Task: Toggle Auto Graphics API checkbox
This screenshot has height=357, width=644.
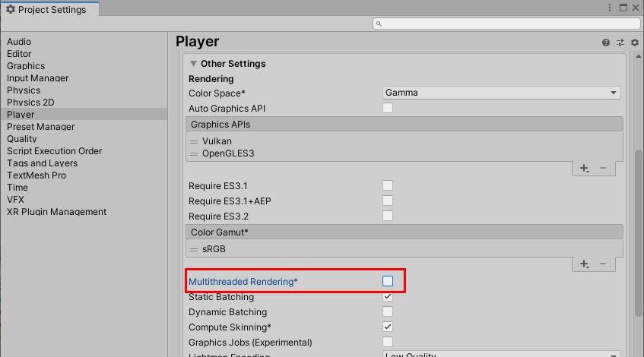Action: click(x=388, y=108)
